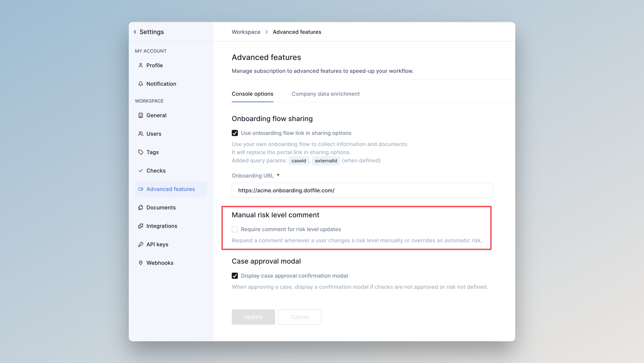
Task: Click the Notification bell icon
Action: (x=140, y=84)
